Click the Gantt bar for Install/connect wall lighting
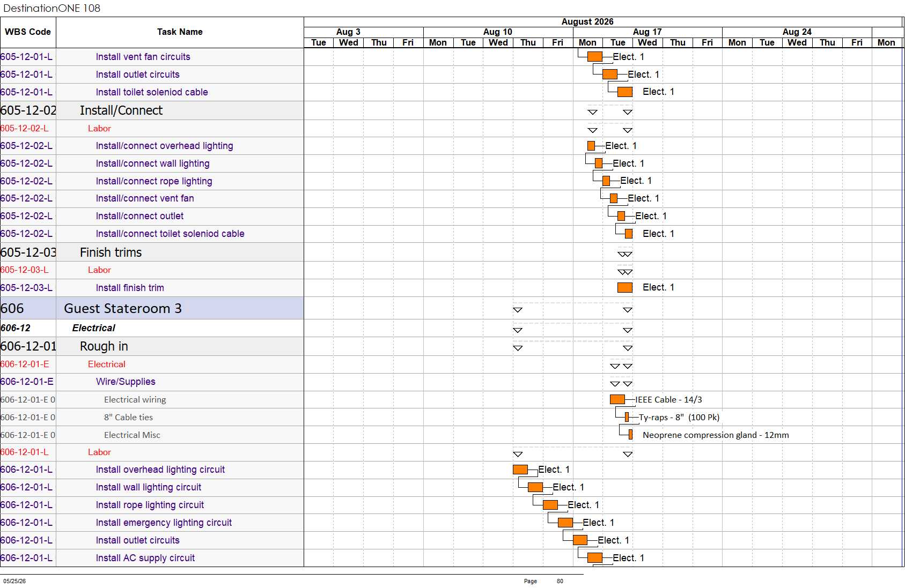 point(599,163)
